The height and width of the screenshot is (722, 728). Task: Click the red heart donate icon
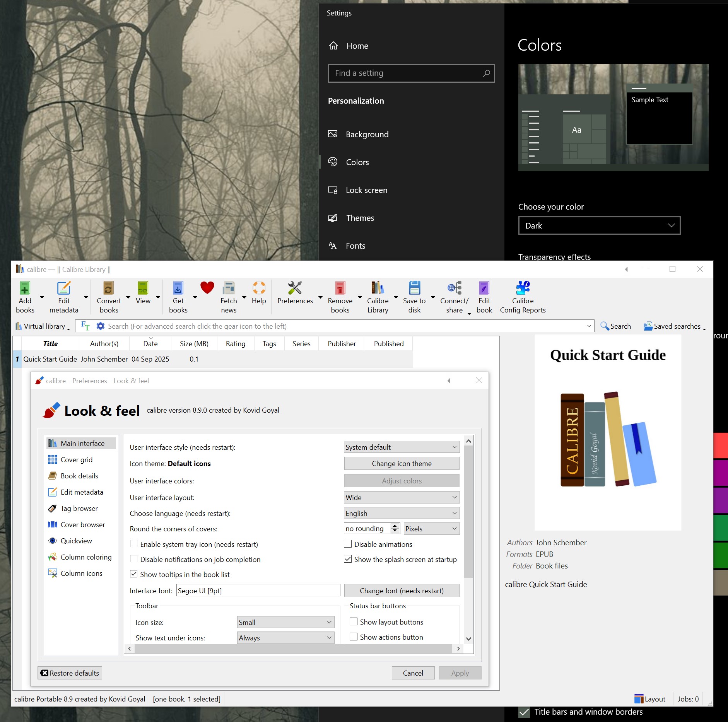pos(207,288)
